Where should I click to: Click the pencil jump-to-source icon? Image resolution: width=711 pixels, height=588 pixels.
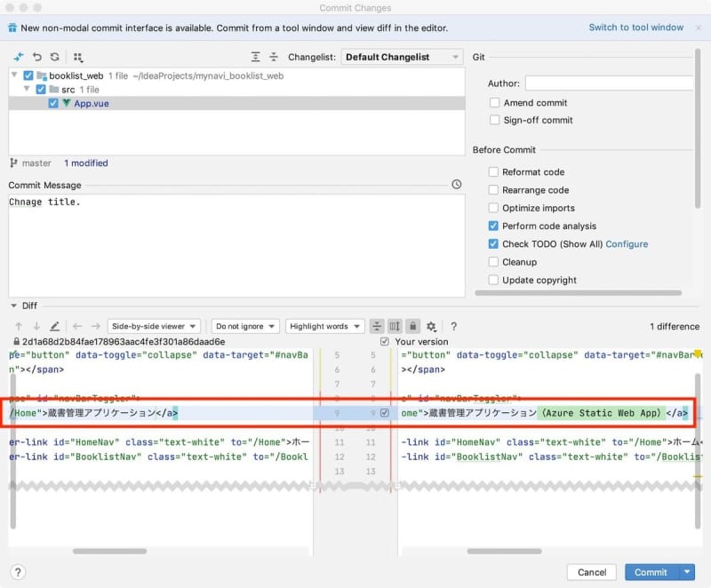point(55,326)
